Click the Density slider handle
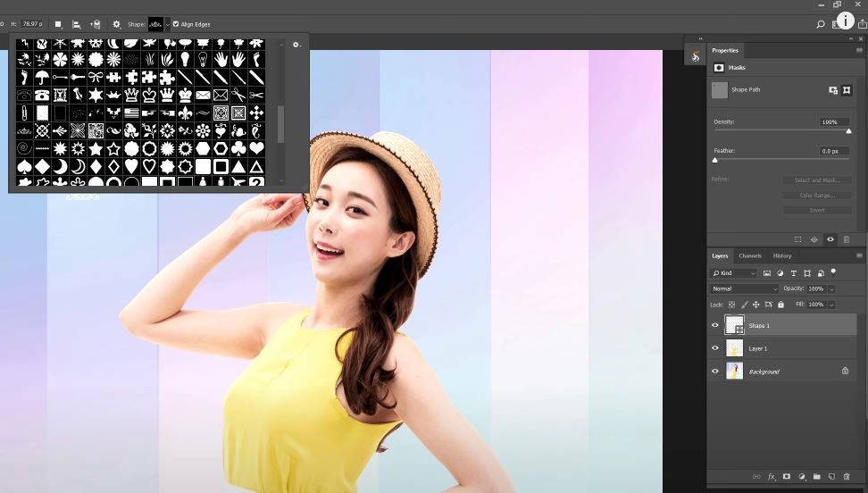The height and width of the screenshot is (493, 868). 848,131
